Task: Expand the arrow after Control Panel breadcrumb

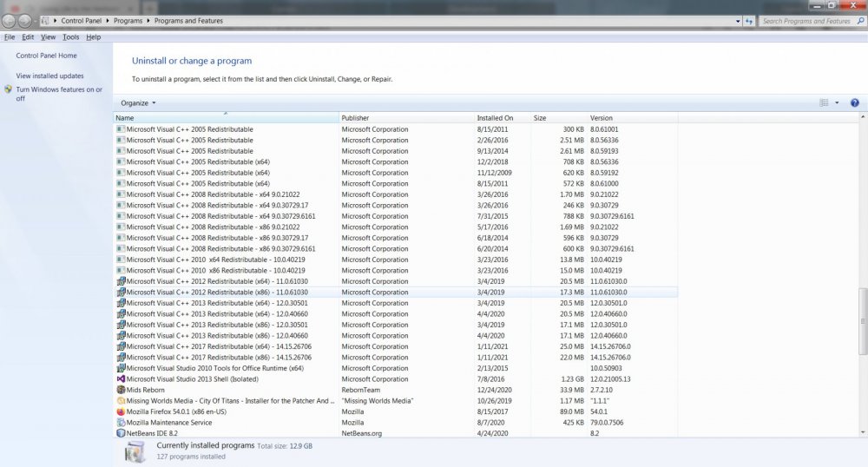Action: 108,21
